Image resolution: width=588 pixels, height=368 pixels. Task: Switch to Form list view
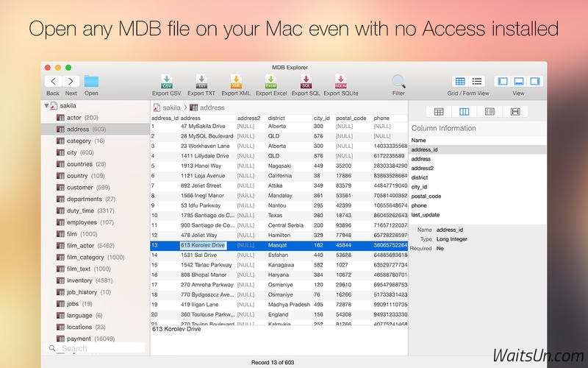(x=476, y=81)
